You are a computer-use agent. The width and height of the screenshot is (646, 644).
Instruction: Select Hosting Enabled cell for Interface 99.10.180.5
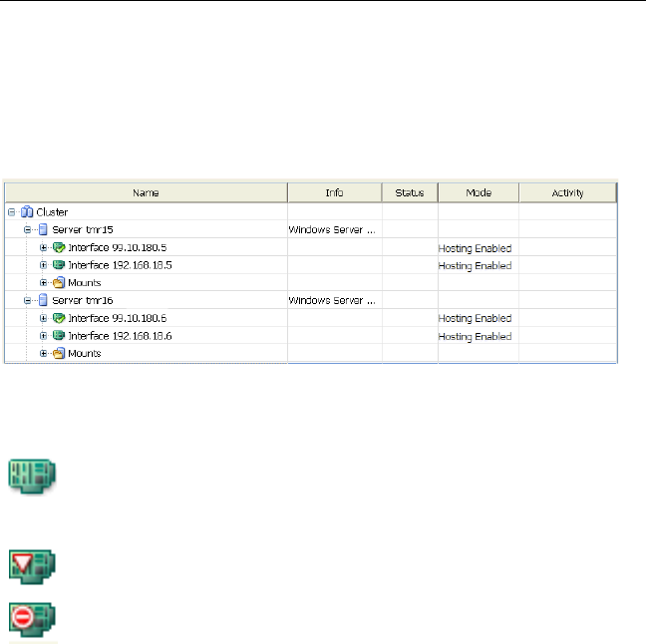(x=476, y=248)
